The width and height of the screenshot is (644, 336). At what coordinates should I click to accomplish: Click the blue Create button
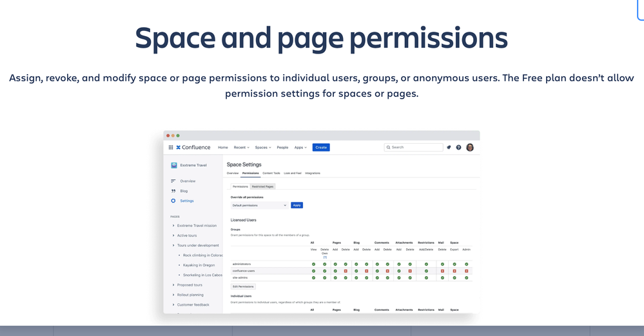tap(321, 148)
